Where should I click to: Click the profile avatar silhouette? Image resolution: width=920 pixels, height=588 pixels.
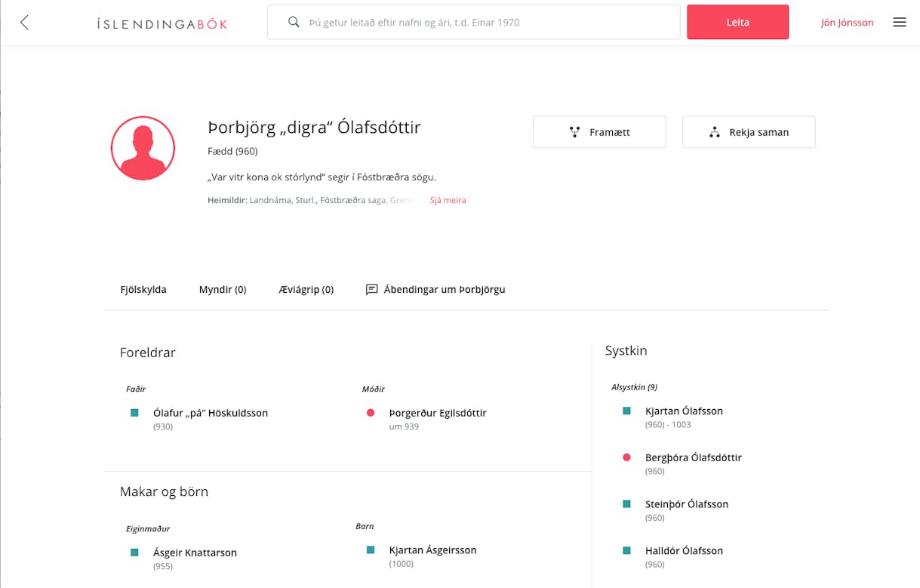point(143,148)
